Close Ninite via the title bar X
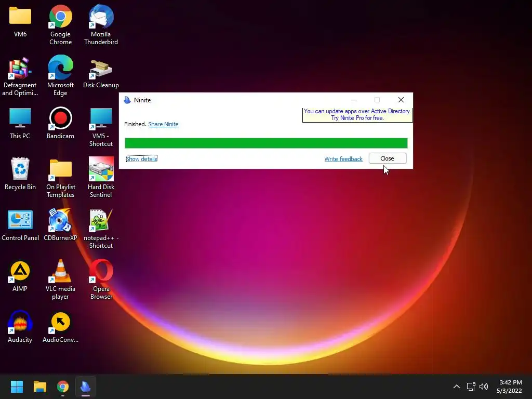This screenshot has height=399, width=532. (x=401, y=100)
